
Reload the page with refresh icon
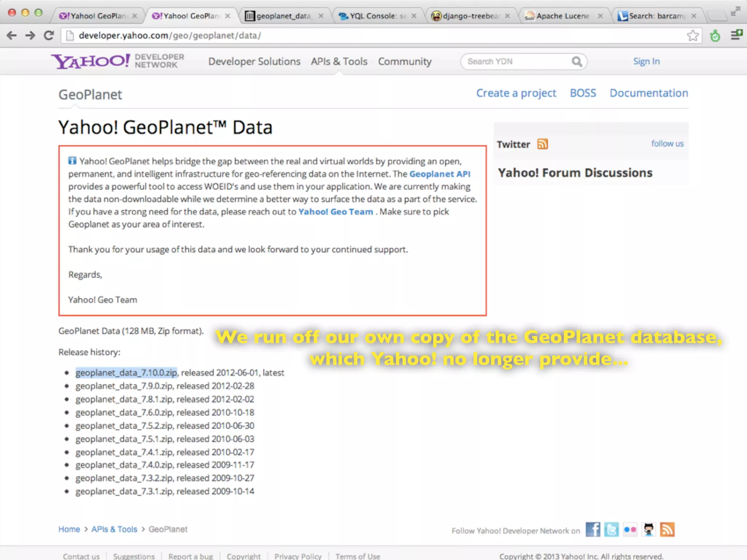[49, 35]
